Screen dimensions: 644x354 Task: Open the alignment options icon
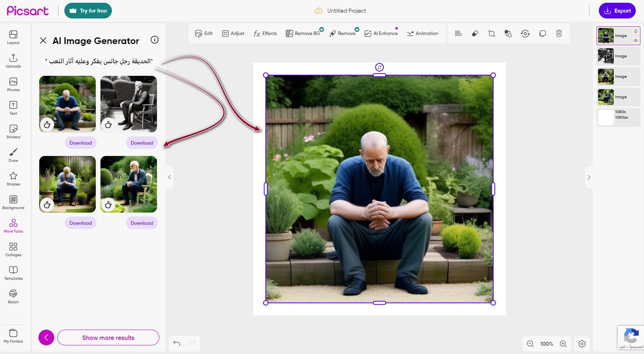tap(458, 34)
